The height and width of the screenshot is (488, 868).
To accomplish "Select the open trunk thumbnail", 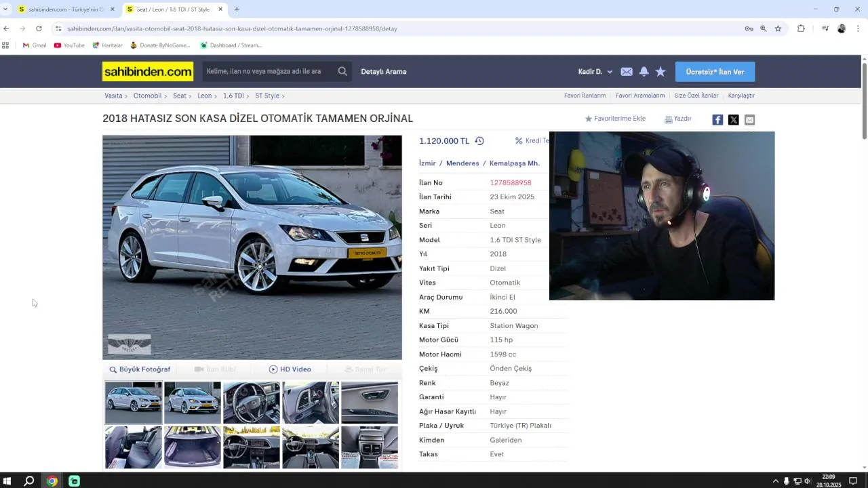I will (x=193, y=447).
